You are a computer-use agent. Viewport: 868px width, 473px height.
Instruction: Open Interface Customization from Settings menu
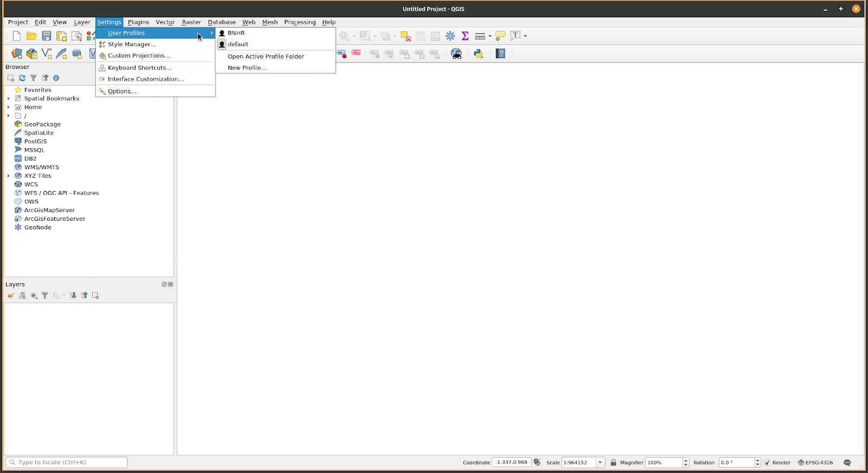(x=156, y=79)
